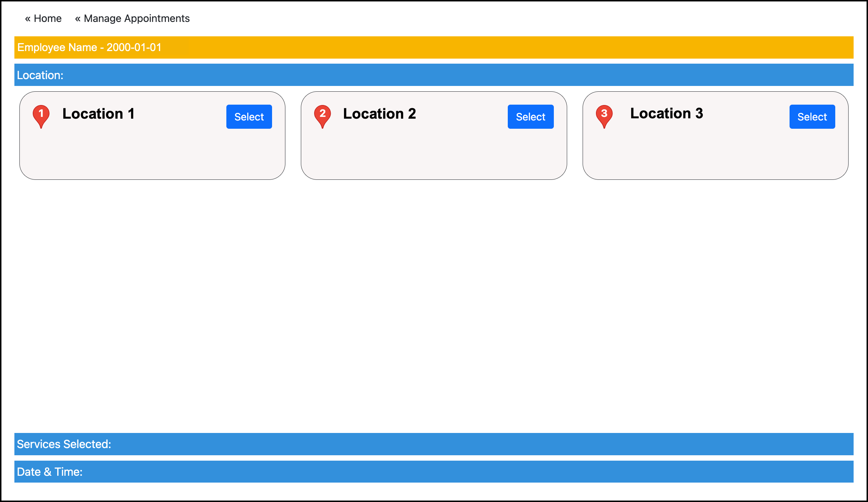
Task: Select Location 2 with its Select button
Action: pos(530,117)
